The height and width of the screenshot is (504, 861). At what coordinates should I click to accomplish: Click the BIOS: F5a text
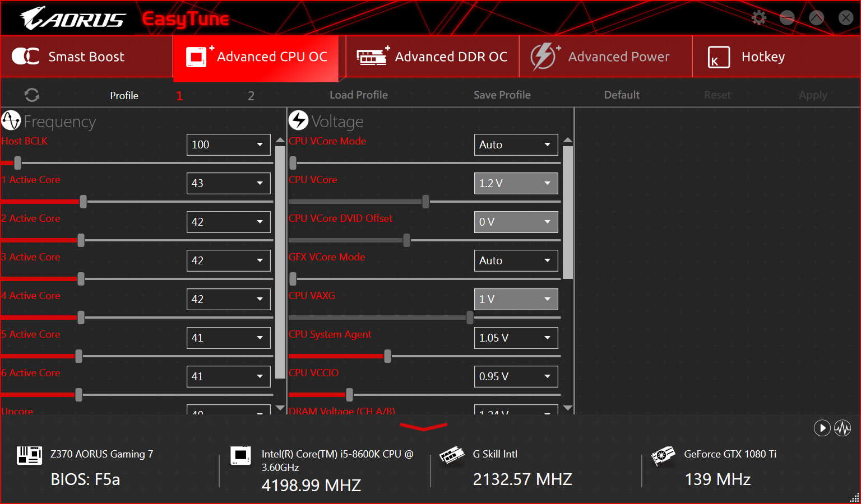tap(85, 479)
